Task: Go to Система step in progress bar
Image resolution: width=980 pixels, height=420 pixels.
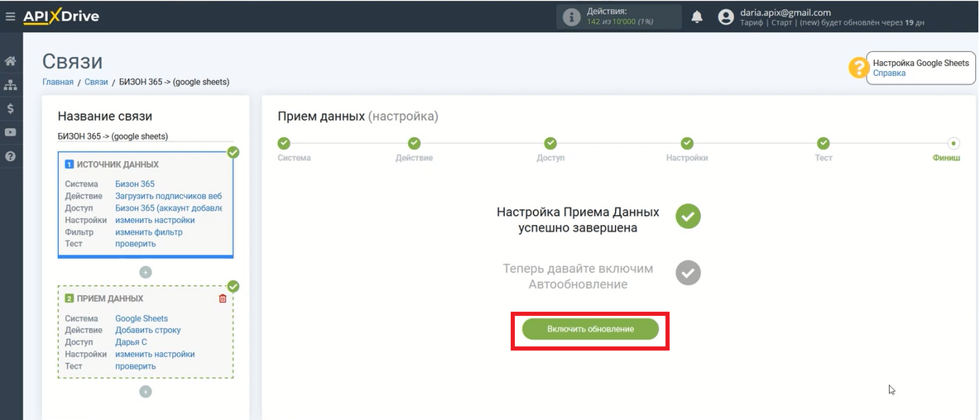Action: tap(284, 144)
